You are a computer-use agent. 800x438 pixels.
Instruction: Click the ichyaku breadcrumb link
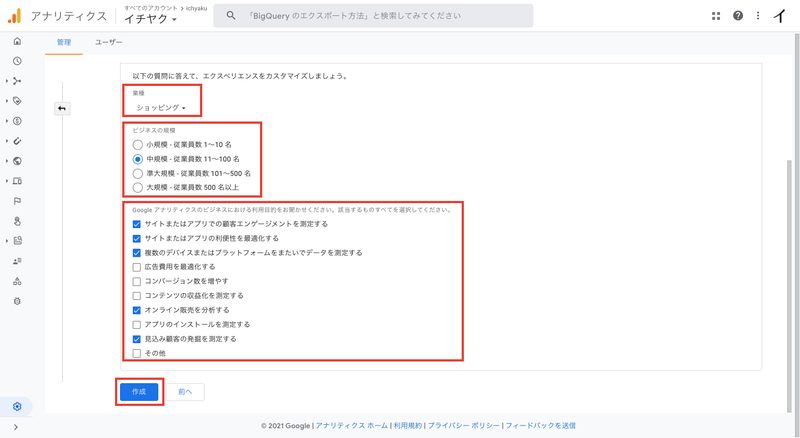coord(196,8)
